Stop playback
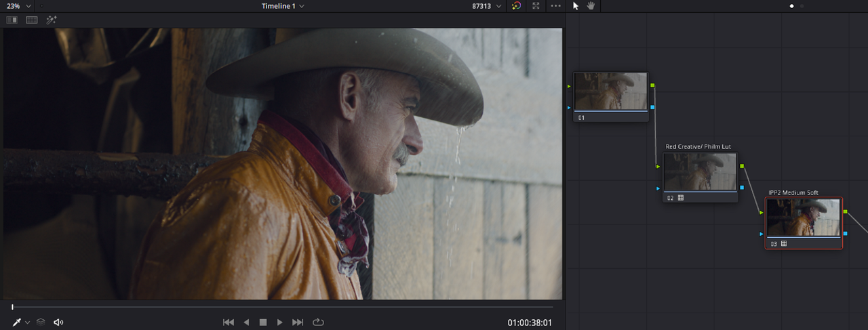The image size is (868, 330). point(263,322)
